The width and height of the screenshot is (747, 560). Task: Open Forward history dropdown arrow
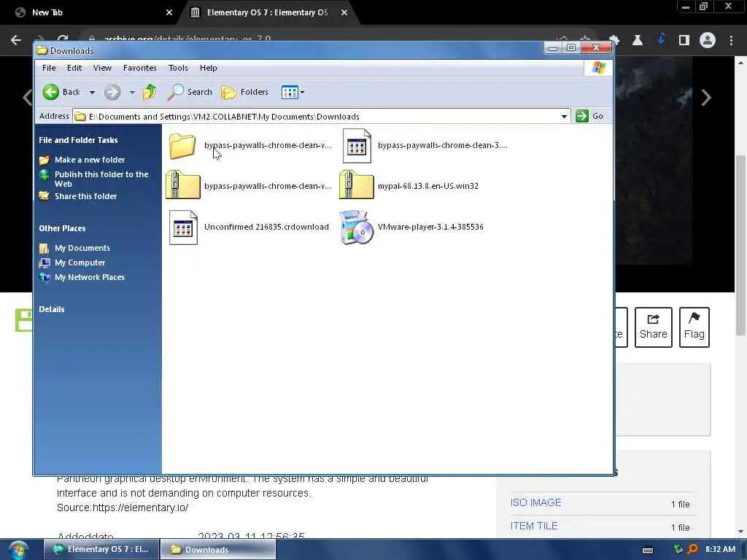click(x=132, y=93)
